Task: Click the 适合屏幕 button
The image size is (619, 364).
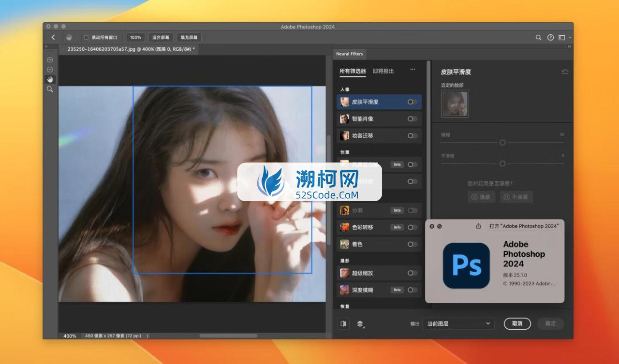Action: [161, 37]
